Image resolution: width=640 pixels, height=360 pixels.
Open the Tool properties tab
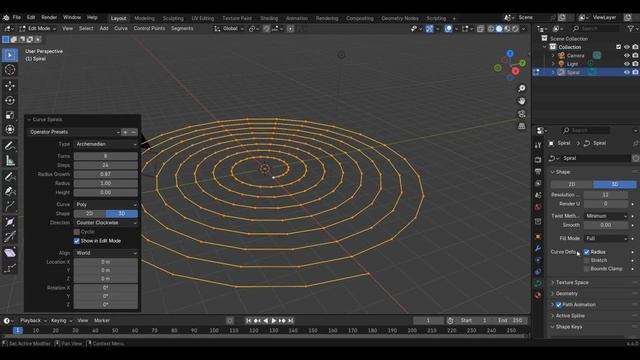(x=538, y=145)
